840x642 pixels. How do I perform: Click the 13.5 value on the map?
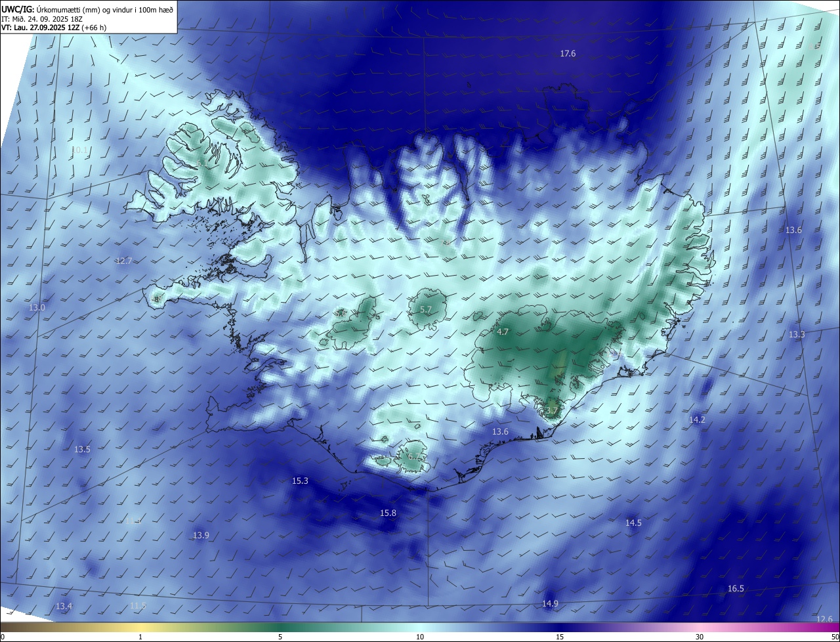82,450
